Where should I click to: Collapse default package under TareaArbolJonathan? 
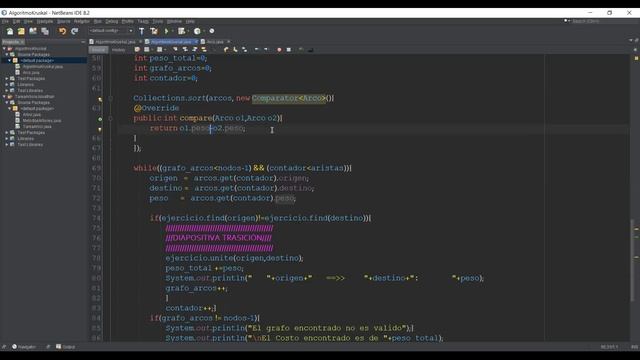point(10,109)
